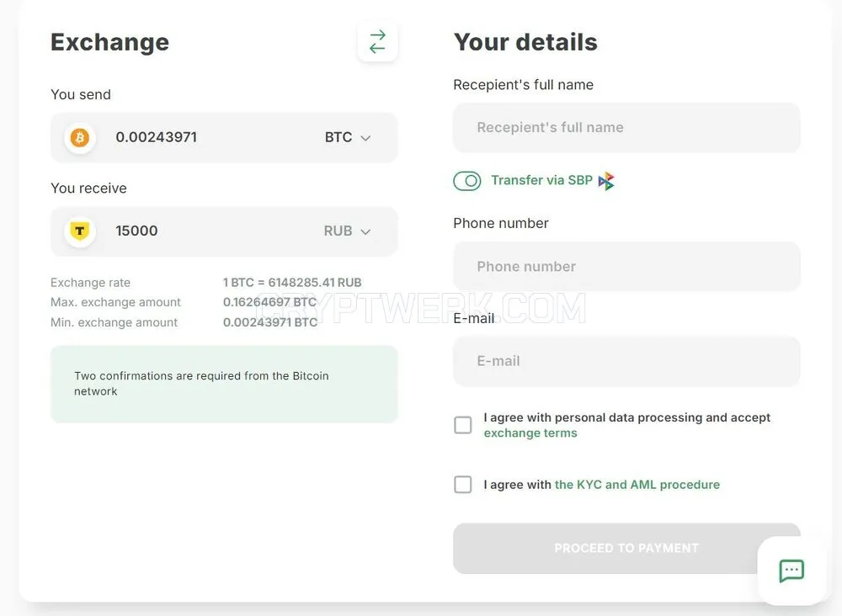
Task: Click the Transfer via SBP label text
Action: 541,180
